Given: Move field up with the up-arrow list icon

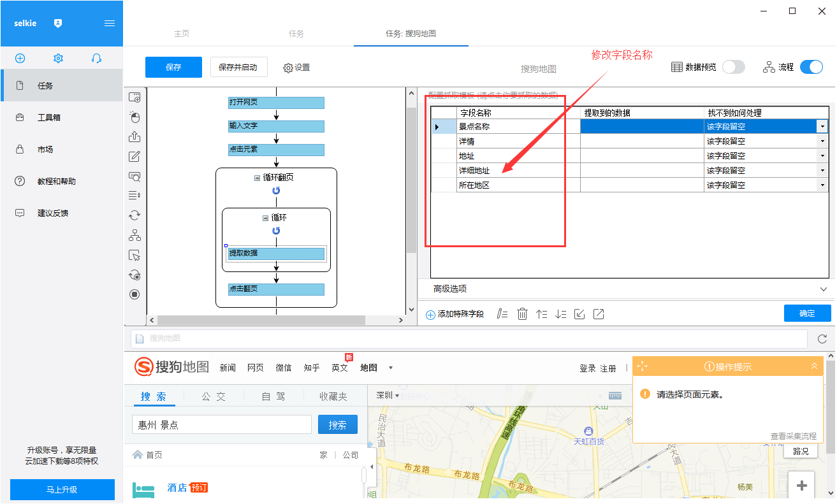Looking at the screenshot, I should coord(541,313).
